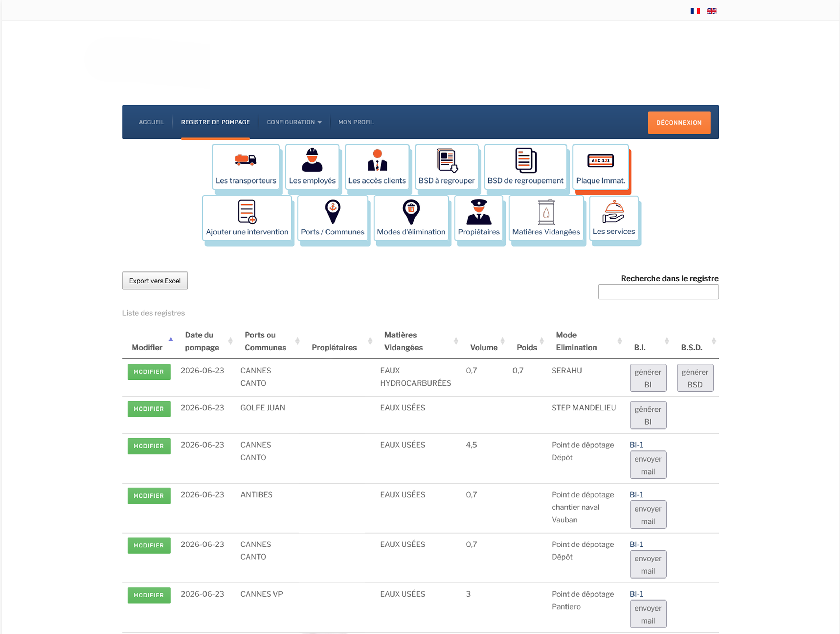840x634 pixels.
Task: Open Les employés worker icon tile
Action: tap(312, 166)
